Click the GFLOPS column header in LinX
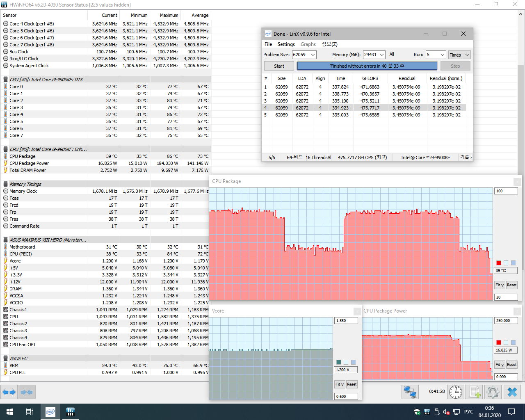This screenshot has width=525, height=420. [x=370, y=78]
